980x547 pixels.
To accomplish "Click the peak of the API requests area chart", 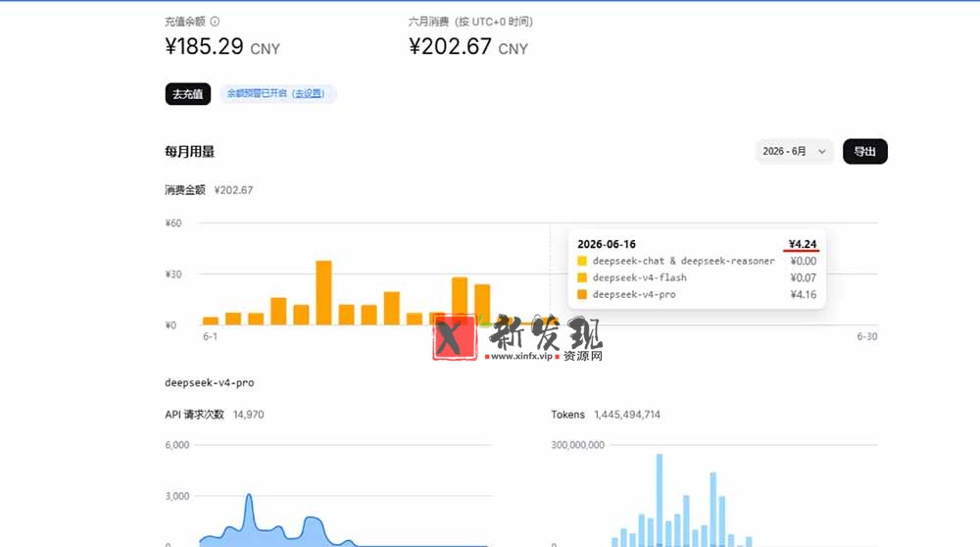I will coord(249,496).
